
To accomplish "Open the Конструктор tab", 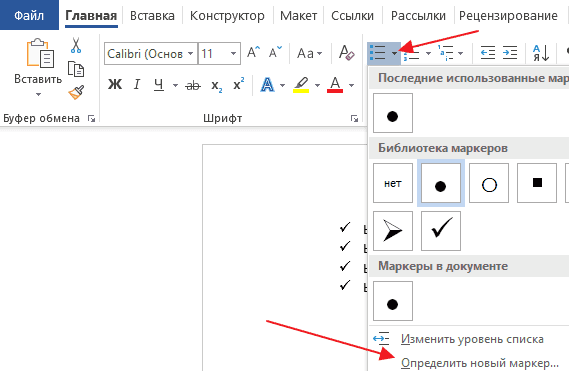I will pos(227,16).
